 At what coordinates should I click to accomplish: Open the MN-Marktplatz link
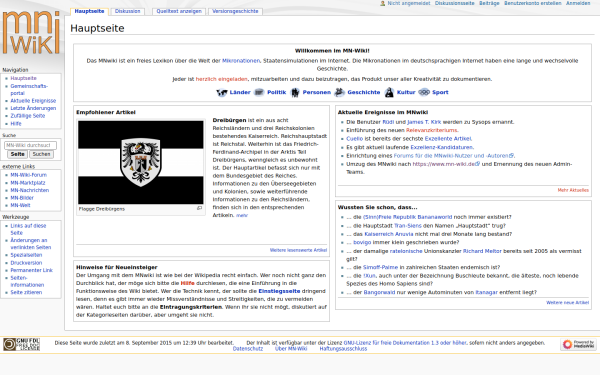[28, 183]
